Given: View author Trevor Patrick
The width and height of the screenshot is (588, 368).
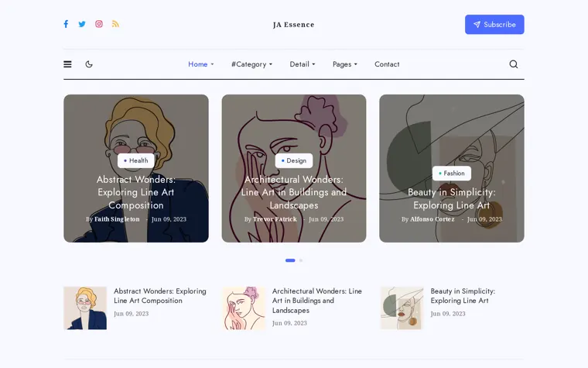Looking at the screenshot, I should tap(275, 219).
